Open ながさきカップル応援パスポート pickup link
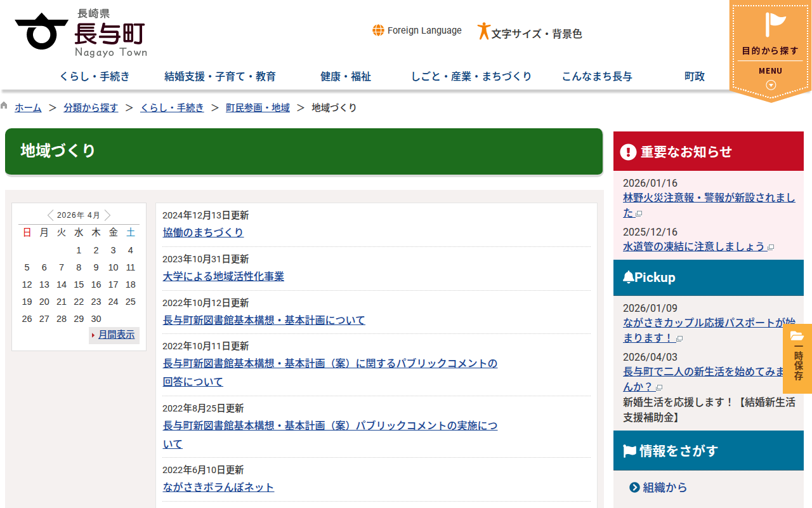This screenshot has height=508, width=812. 709,330
